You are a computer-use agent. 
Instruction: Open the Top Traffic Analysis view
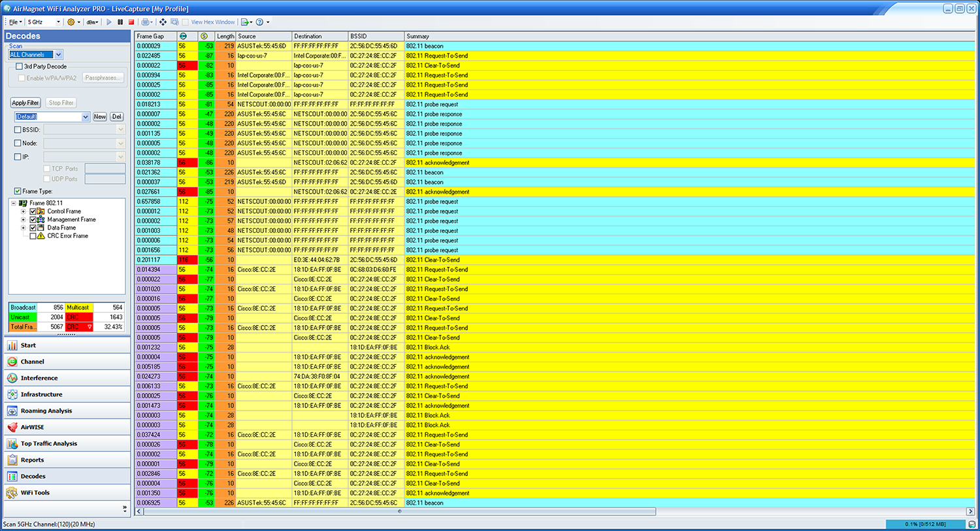pos(67,443)
